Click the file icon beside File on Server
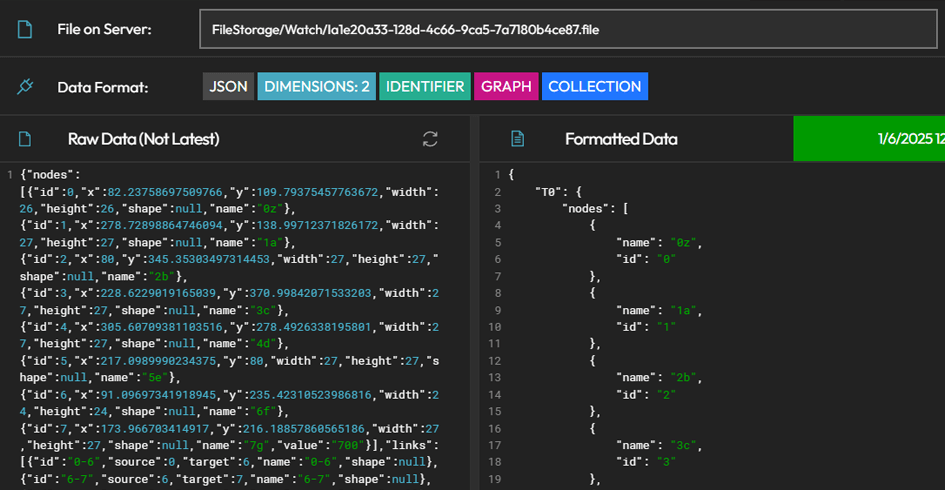Viewport: 945px width, 490px height. (25, 29)
